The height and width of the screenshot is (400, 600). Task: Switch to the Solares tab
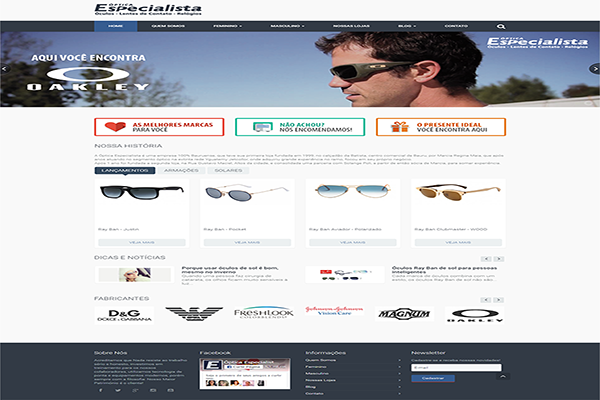click(x=228, y=170)
